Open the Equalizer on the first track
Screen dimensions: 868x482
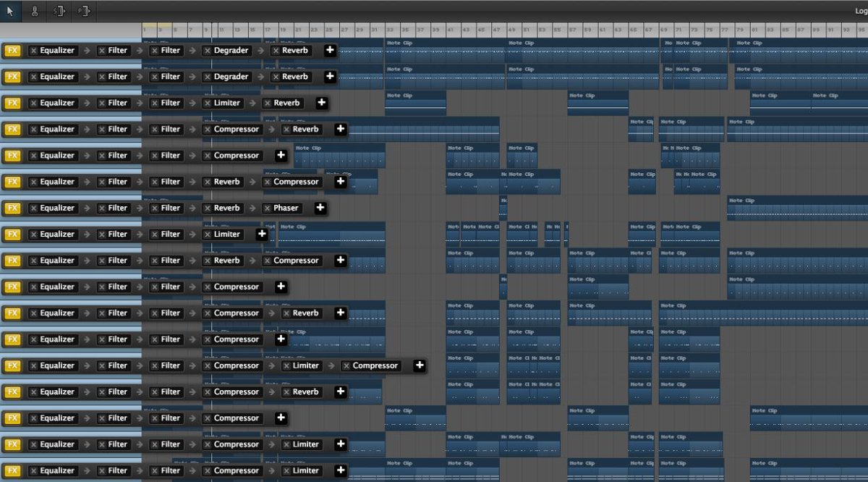click(57, 50)
